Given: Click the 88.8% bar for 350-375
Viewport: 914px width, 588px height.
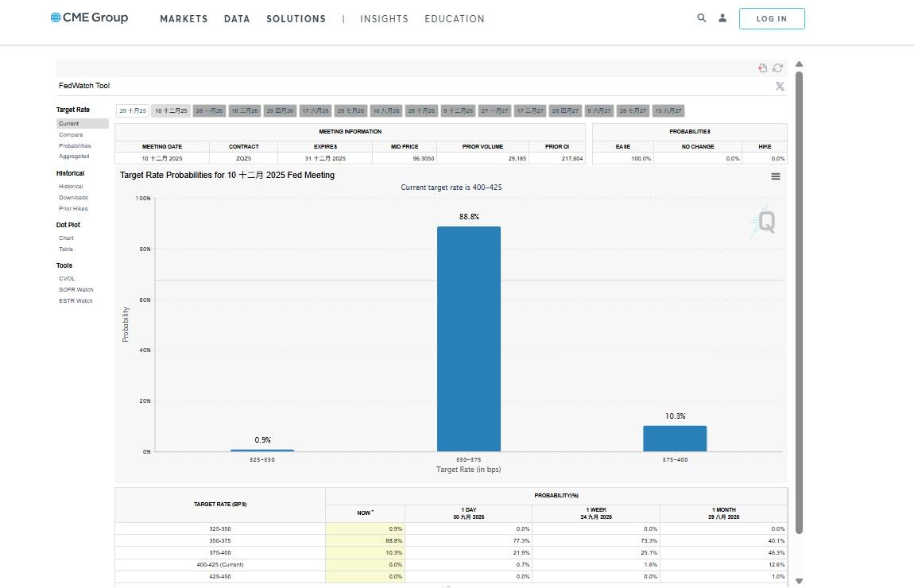Looking at the screenshot, I should coord(469,339).
